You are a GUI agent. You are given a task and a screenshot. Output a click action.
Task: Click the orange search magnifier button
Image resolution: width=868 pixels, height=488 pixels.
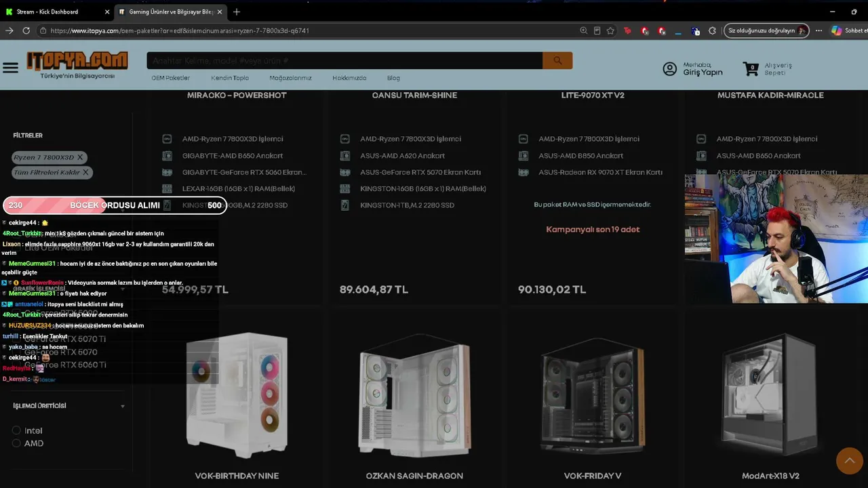(x=557, y=60)
